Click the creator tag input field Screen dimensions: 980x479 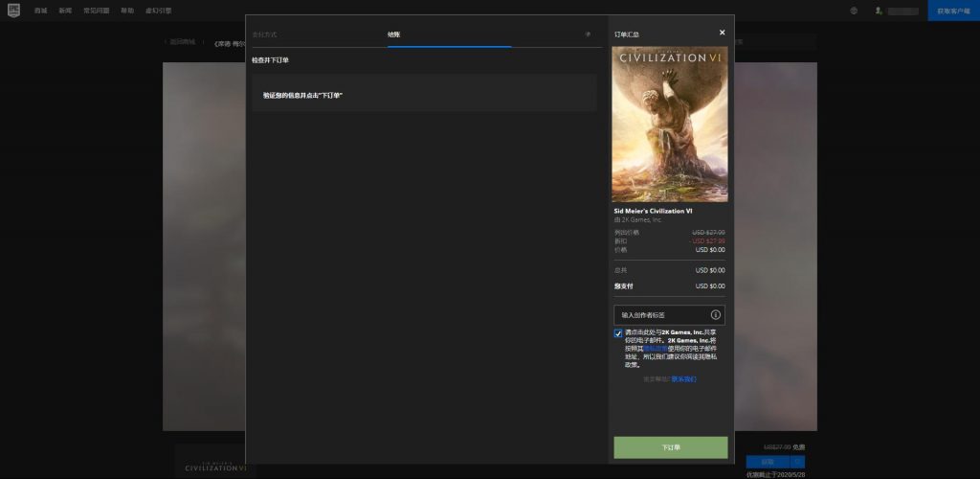tap(669, 314)
